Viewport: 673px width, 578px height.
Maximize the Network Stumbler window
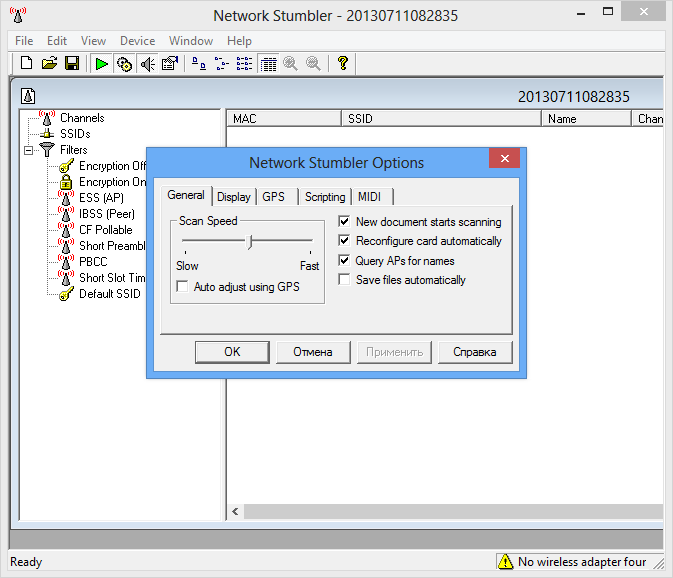[x=608, y=12]
